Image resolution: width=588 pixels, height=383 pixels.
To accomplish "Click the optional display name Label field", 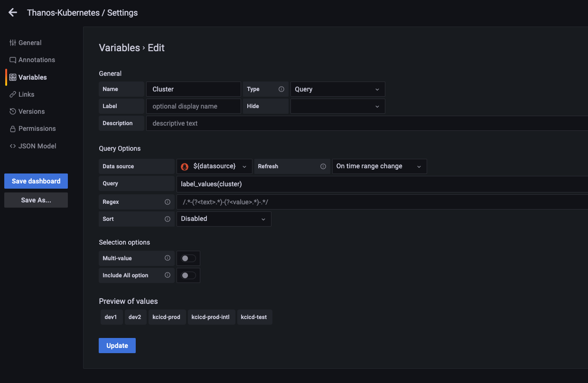I will 194,106.
